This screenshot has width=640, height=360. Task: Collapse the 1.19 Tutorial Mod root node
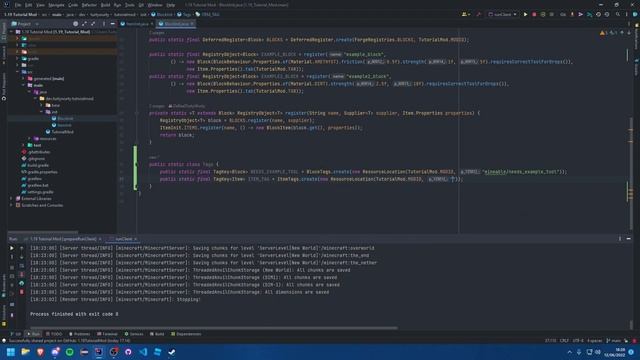[x=11, y=31]
